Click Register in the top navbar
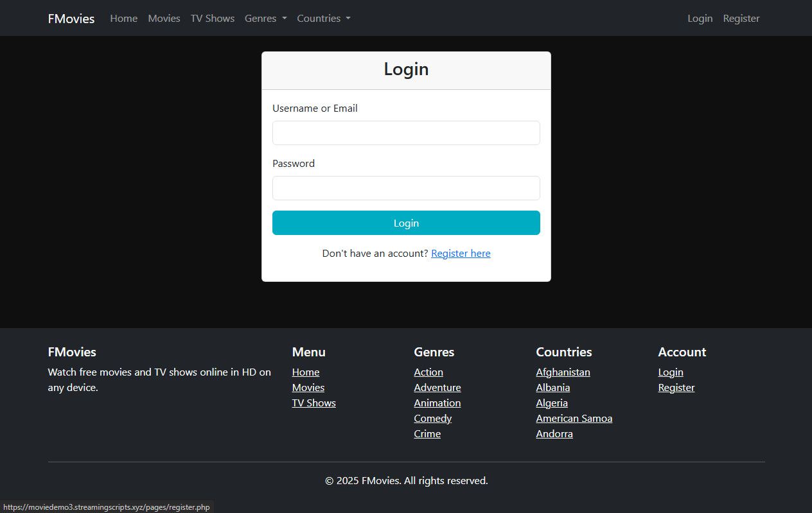The width and height of the screenshot is (812, 513). pos(741,19)
